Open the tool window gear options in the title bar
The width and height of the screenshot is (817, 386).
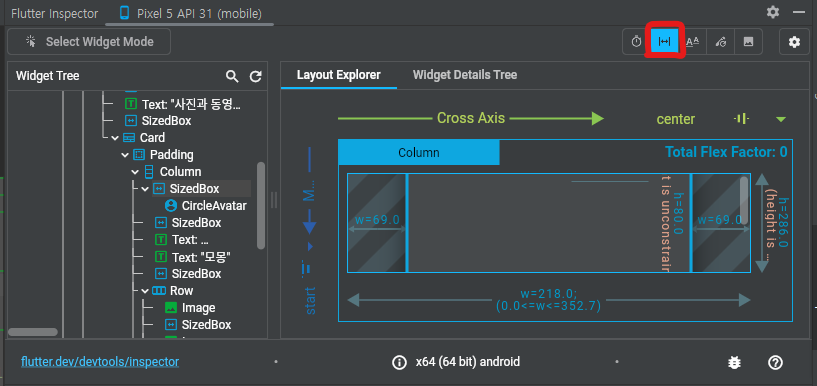773,12
